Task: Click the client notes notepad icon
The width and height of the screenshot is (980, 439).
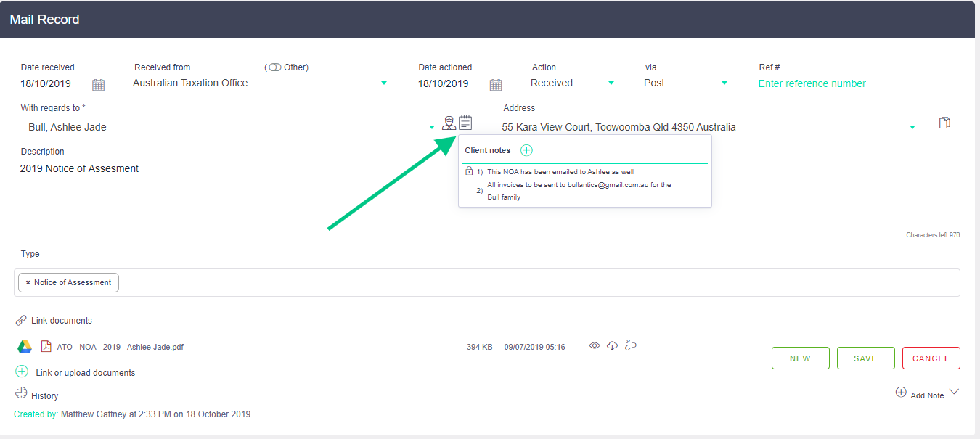Action: (x=465, y=123)
